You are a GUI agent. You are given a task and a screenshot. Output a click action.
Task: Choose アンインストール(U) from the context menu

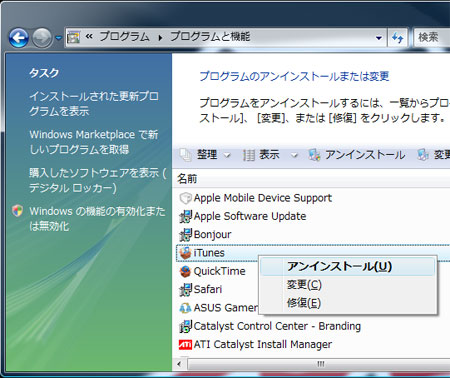(x=347, y=267)
